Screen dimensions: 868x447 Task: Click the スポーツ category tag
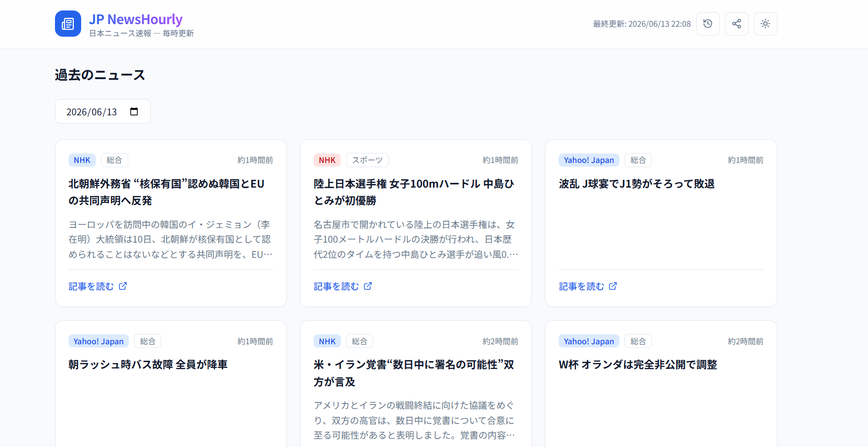pos(368,160)
